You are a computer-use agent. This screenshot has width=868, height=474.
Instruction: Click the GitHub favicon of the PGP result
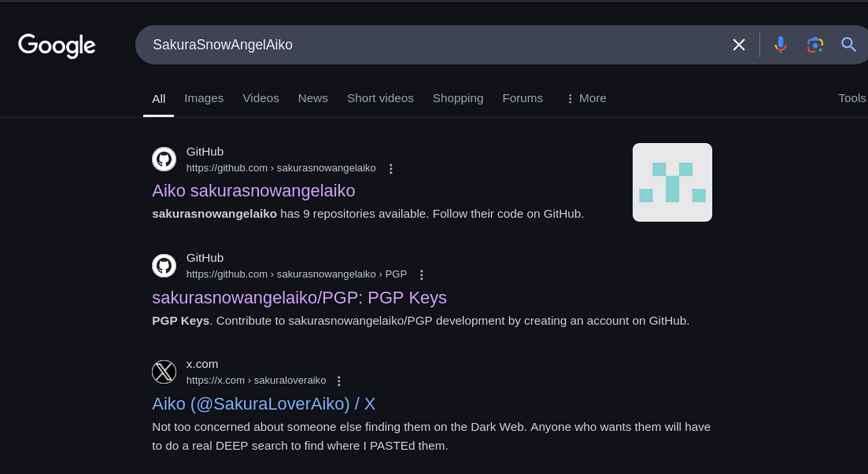pyautogui.click(x=164, y=266)
